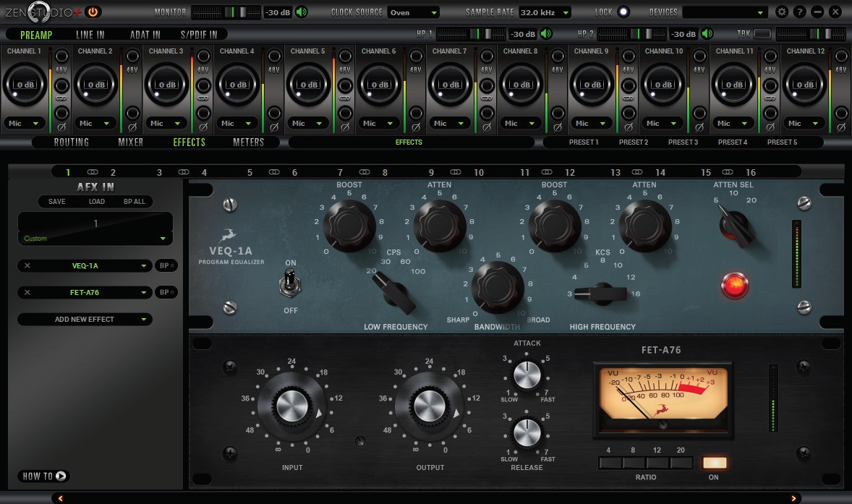Open the Meters tab
This screenshot has width=852, height=504.
pyautogui.click(x=248, y=142)
